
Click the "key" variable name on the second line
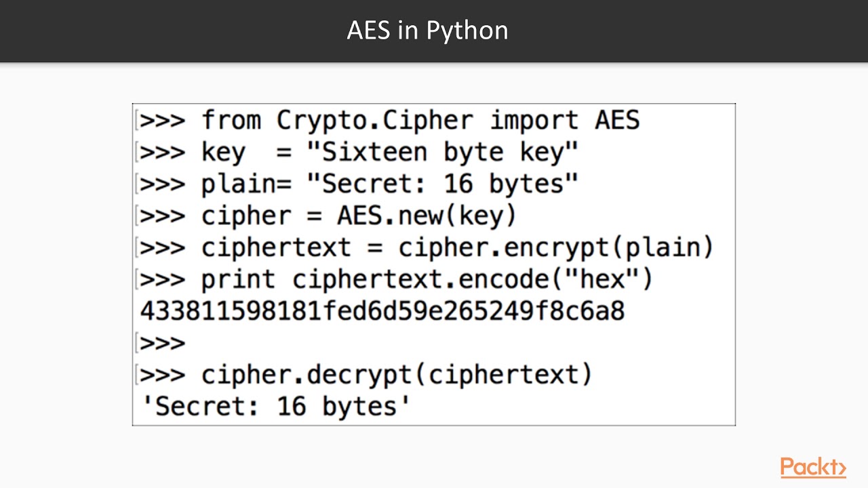[223, 153]
